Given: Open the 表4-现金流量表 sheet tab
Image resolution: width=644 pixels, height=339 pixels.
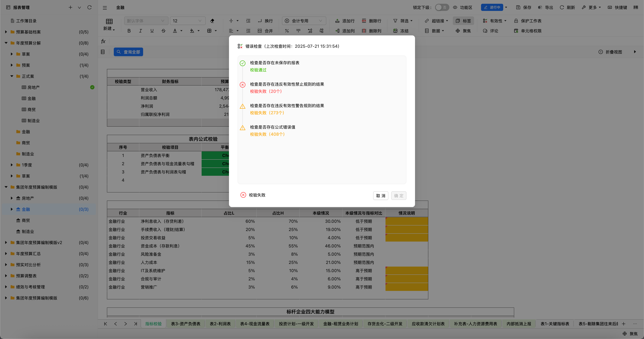Looking at the screenshot, I should pos(255,324).
